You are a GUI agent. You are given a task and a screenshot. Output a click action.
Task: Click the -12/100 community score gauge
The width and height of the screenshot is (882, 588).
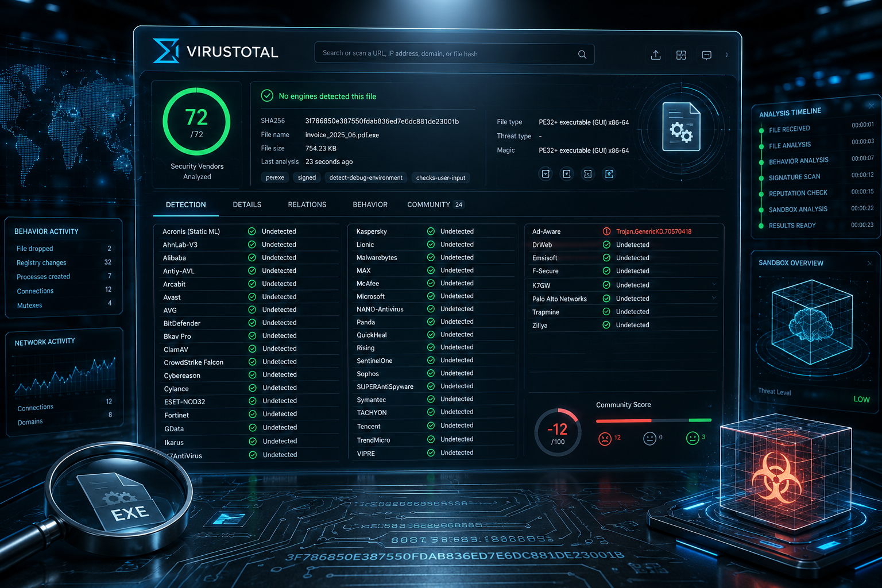coord(558,432)
